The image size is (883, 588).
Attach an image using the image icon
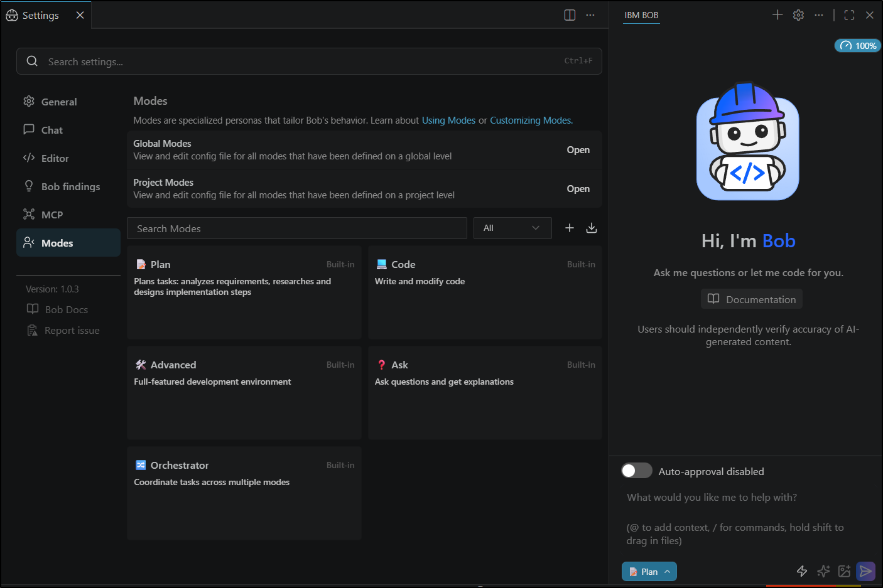[845, 571]
